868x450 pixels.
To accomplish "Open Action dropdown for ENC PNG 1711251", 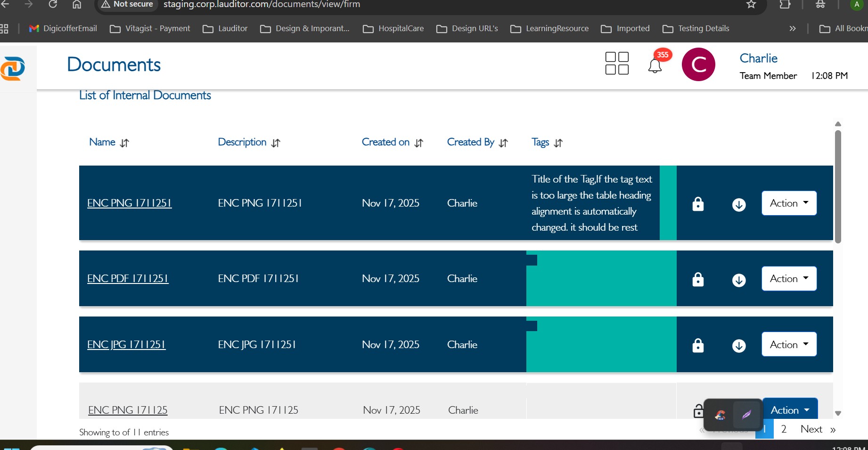I will 788,203.
